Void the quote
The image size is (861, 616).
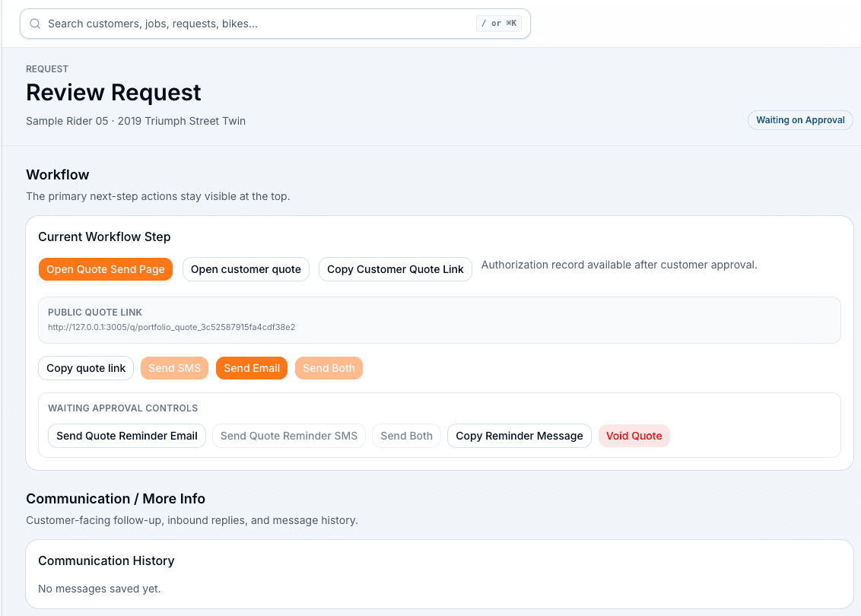634,436
